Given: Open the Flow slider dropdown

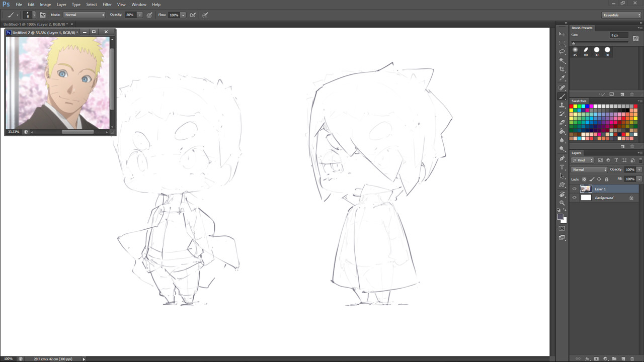Looking at the screenshot, I should 183,15.
